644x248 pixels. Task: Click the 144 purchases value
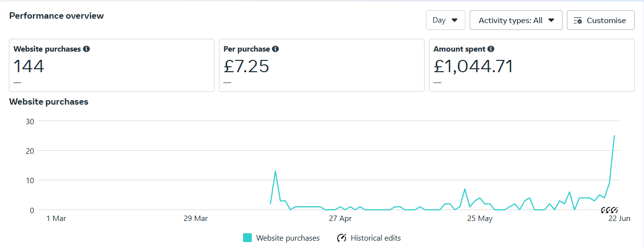[x=29, y=66]
